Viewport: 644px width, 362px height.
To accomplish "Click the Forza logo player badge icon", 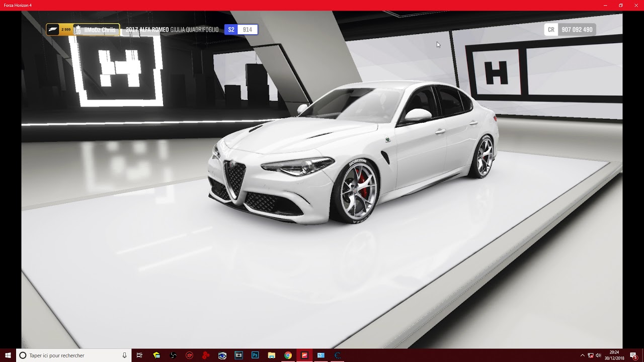I will coord(53,30).
